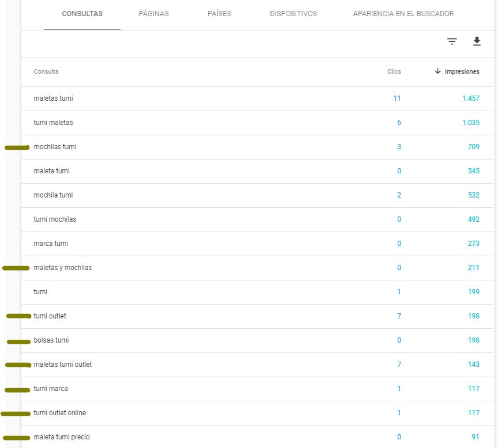Click 117 impressions for tumi marca
This screenshot has height=448, width=498.
[x=474, y=388]
